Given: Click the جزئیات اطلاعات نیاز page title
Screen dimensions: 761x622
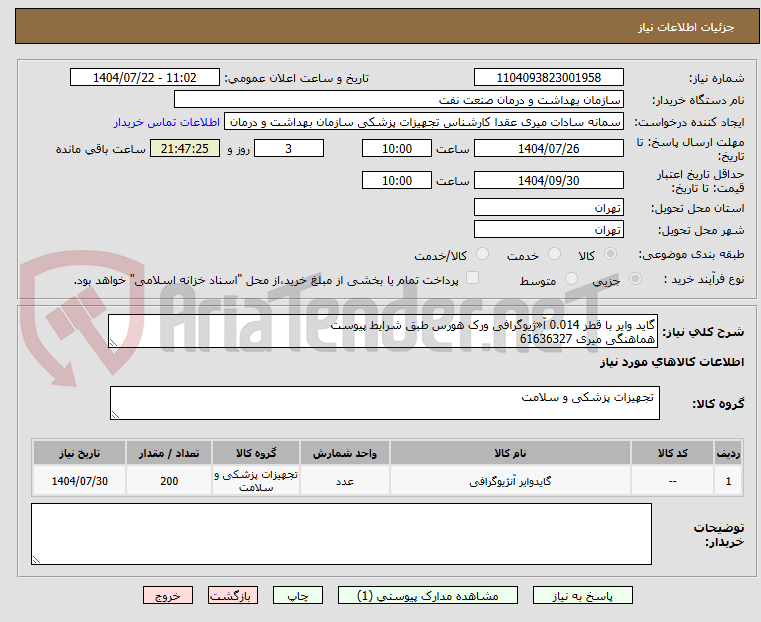Looking at the screenshot, I should 686,27.
